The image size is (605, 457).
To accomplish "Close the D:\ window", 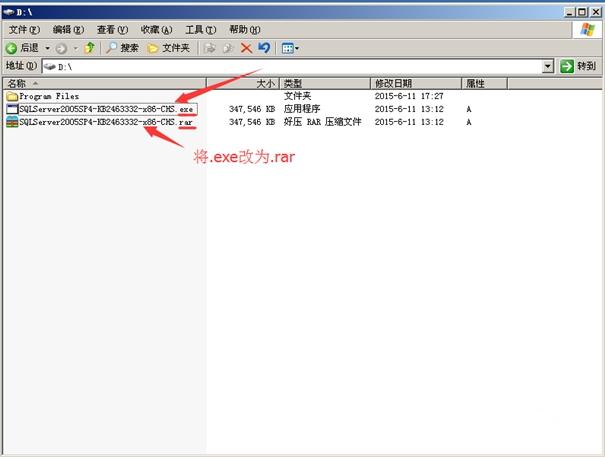I will coord(596,12).
